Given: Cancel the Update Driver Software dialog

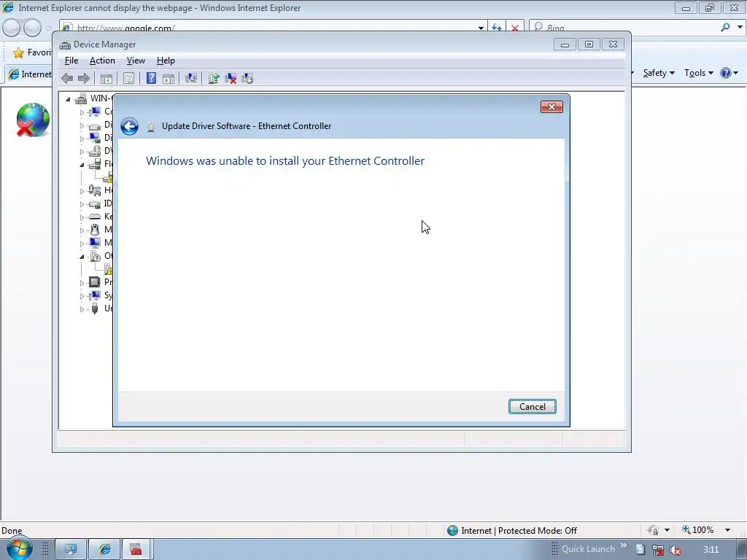Looking at the screenshot, I should click(x=532, y=407).
